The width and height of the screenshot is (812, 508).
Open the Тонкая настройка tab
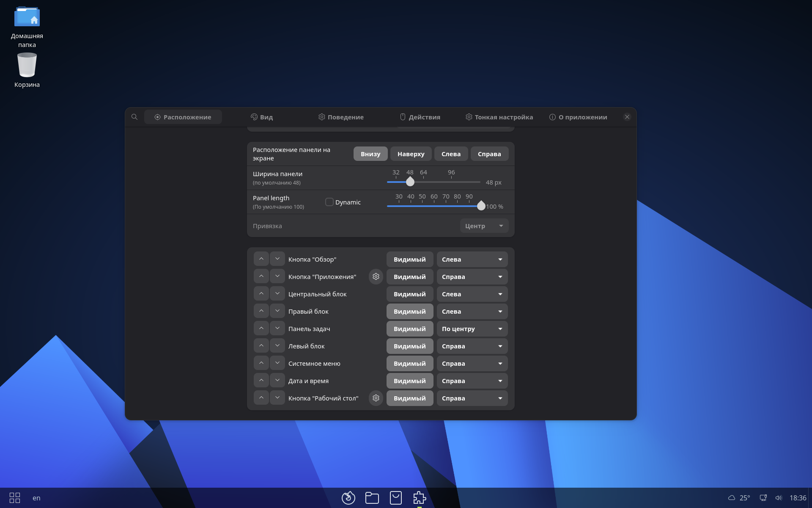tap(499, 117)
